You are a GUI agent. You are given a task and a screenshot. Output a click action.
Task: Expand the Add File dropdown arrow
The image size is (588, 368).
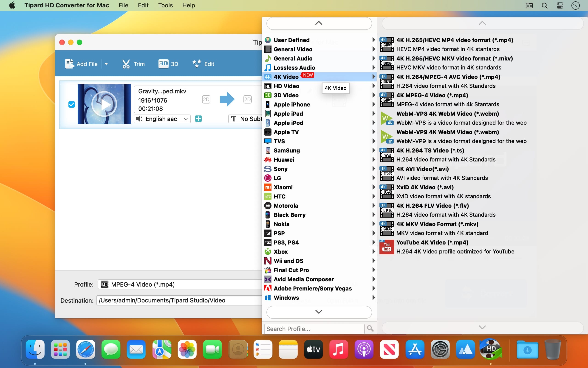[106, 64]
